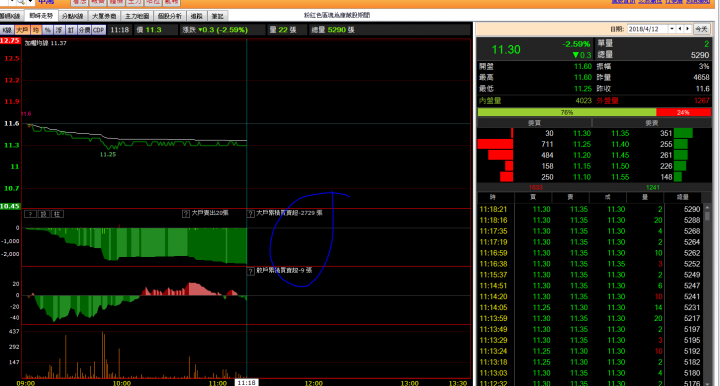Select the 11:17:35 tick row

590,231
